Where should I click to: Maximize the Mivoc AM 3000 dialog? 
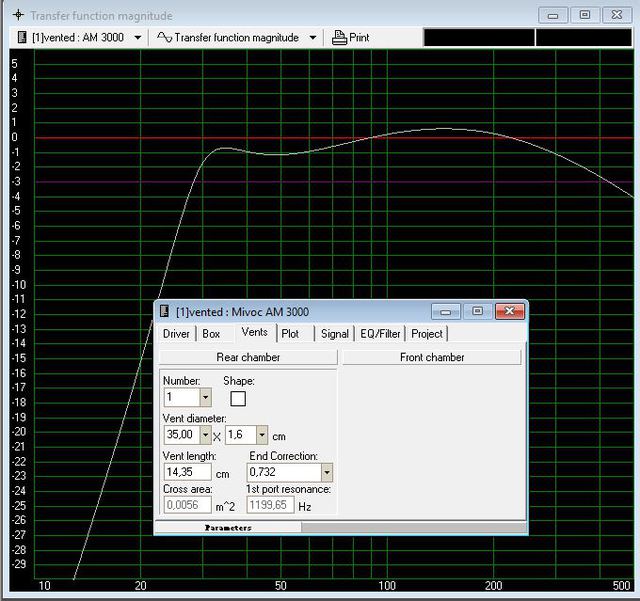[x=477, y=312]
